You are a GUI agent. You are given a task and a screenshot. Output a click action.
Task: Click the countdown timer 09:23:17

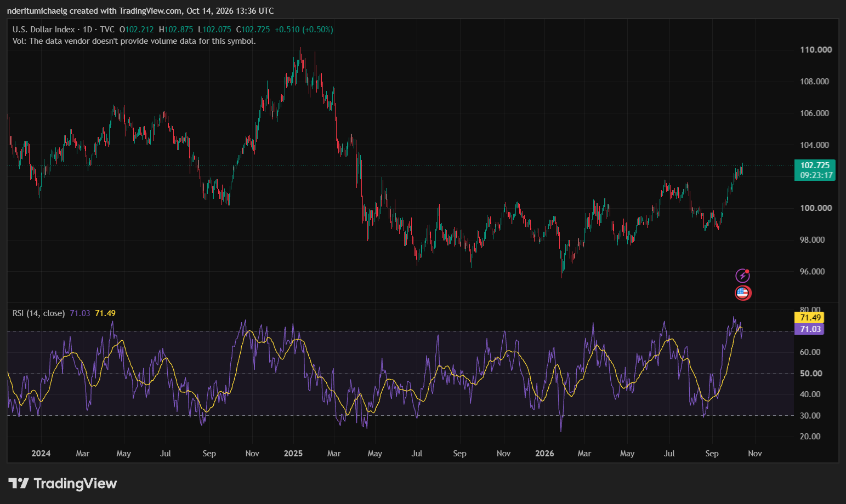coord(816,175)
